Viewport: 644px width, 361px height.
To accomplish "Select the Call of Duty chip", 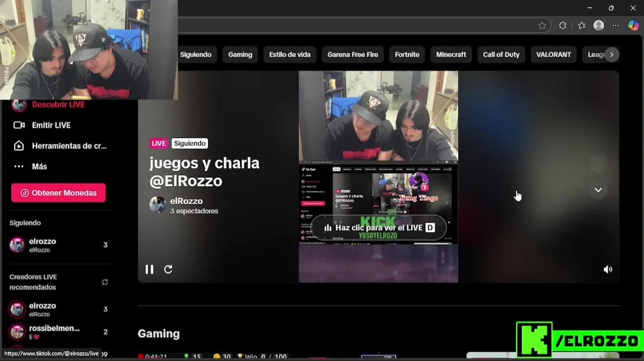I will coord(501,55).
